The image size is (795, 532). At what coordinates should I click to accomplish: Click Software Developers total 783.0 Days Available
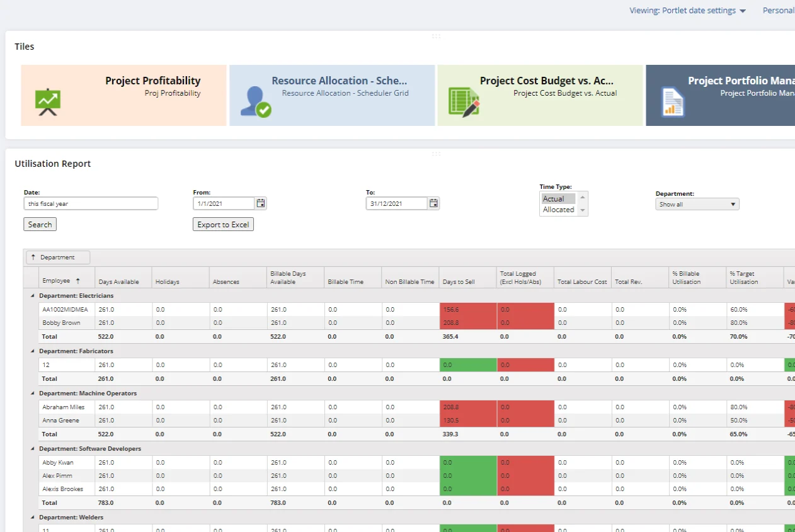click(123, 502)
